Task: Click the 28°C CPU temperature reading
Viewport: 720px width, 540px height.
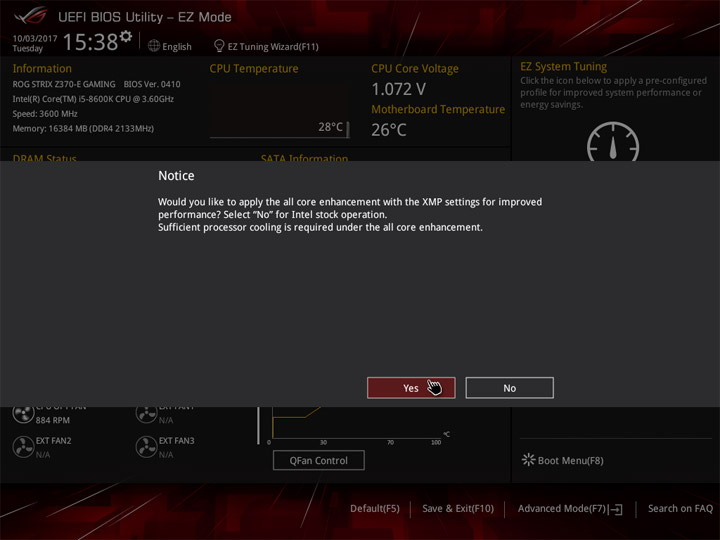Action: coord(331,127)
